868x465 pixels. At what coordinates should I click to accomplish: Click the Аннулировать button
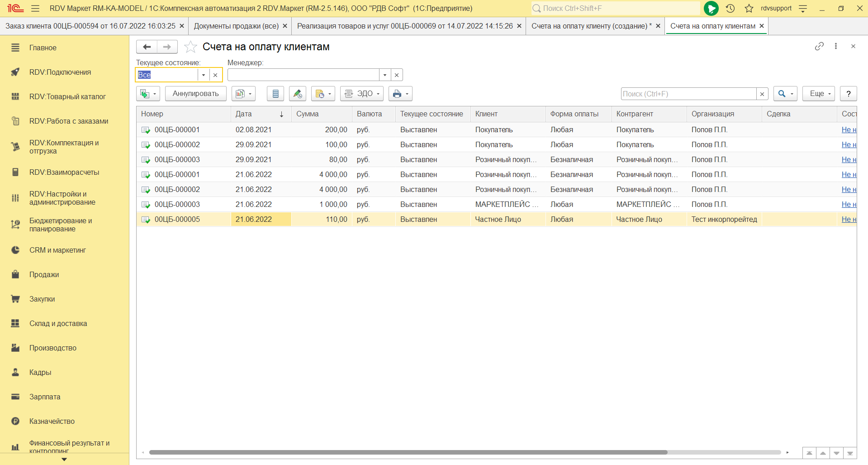coord(195,94)
